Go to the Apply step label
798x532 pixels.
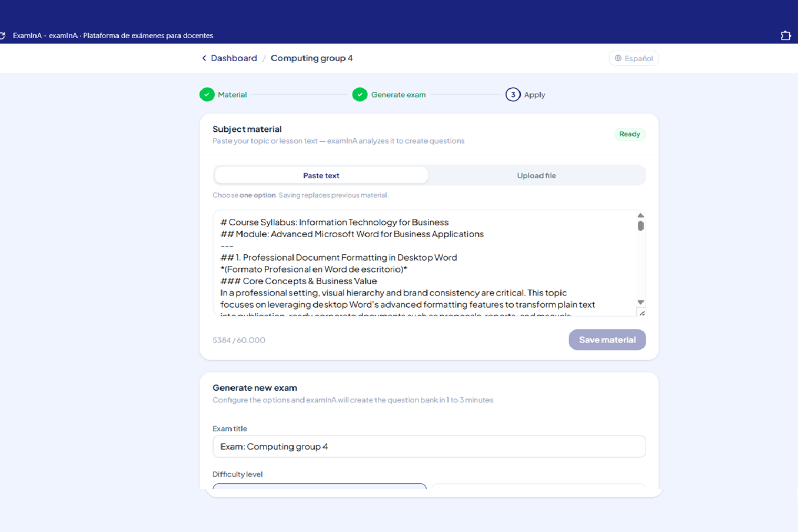(534, 95)
